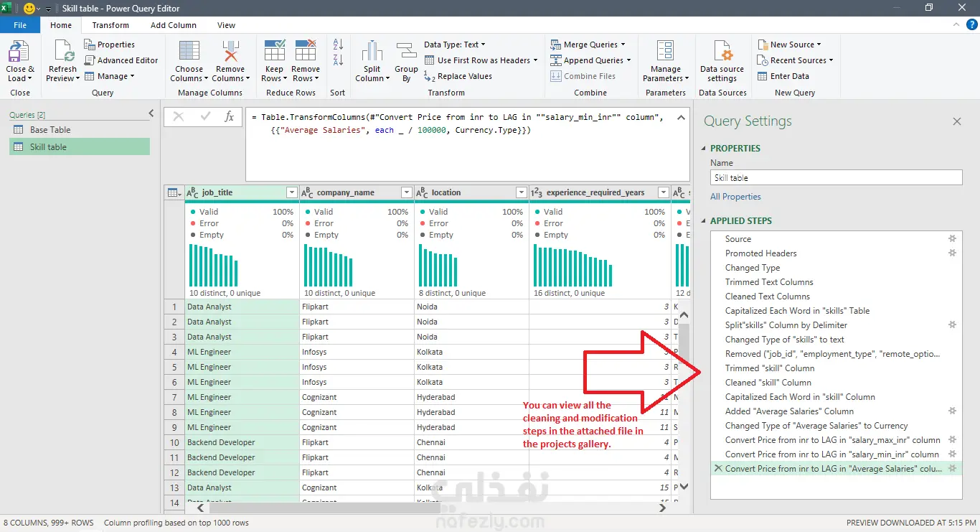Image resolution: width=980 pixels, height=532 pixels.
Task: Expand the Recent Sources dropdown
Action: 831,60
